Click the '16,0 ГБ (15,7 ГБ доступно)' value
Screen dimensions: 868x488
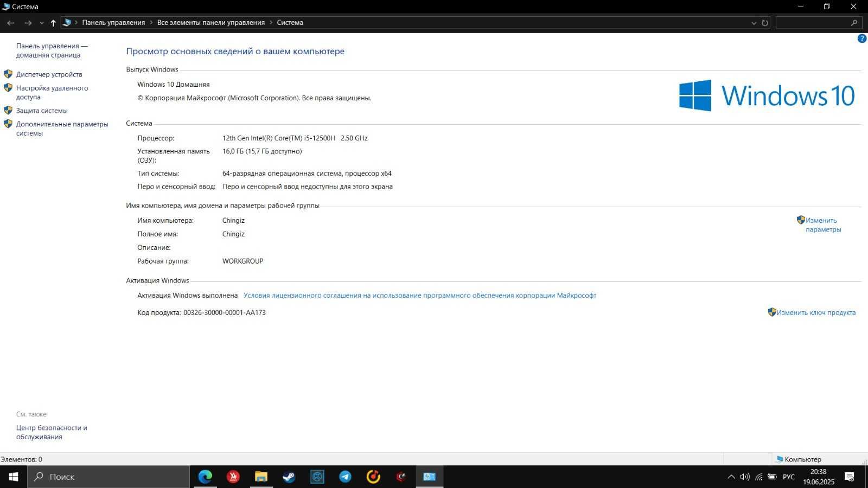[x=262, y=151]
